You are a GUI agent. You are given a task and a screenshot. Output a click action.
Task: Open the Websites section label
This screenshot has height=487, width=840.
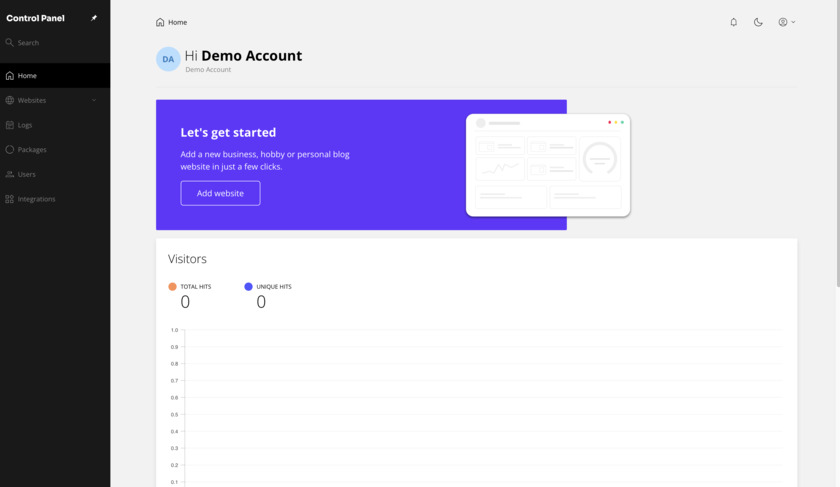tap(32, 100)
